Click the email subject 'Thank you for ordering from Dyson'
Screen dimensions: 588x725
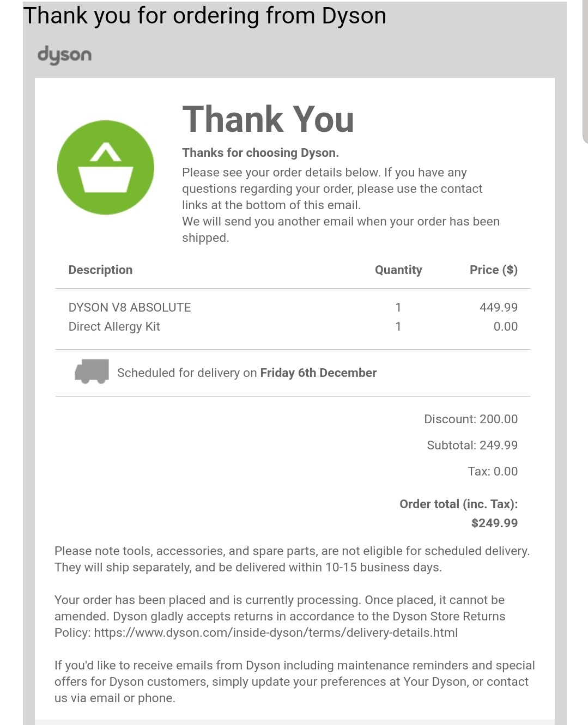[205, 16]
